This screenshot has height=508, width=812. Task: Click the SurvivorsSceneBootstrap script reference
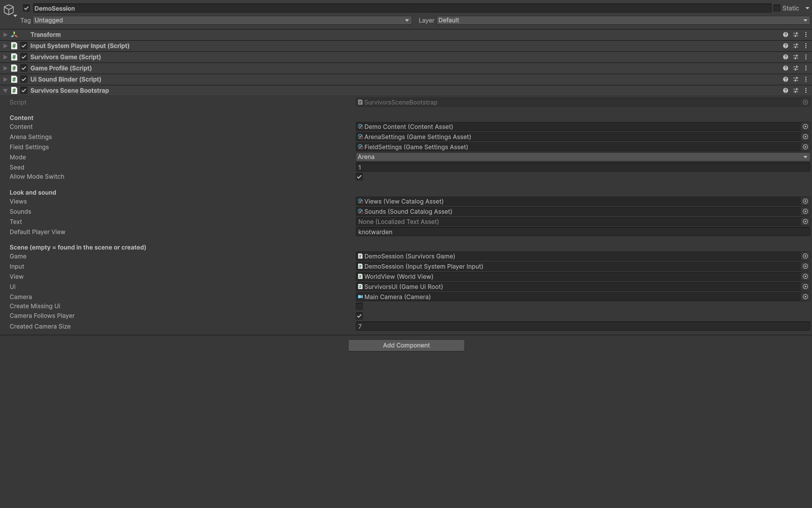tap(579, 102)
